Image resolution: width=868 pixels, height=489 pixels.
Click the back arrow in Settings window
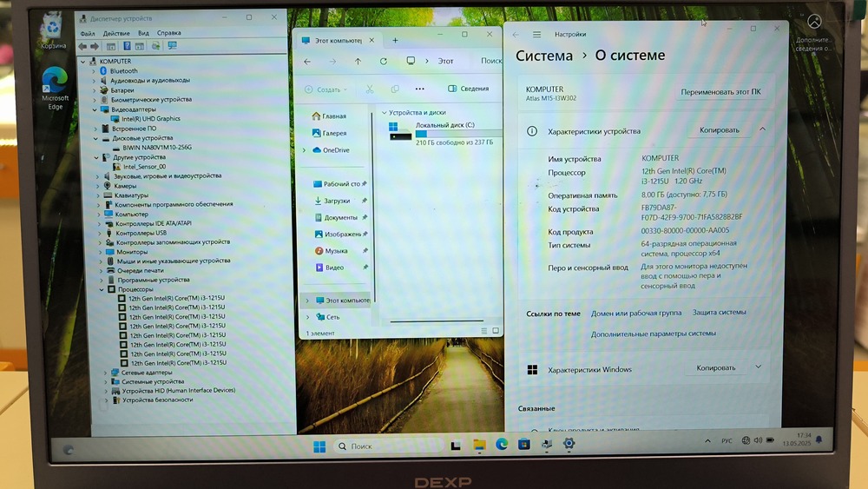[516, 35]
